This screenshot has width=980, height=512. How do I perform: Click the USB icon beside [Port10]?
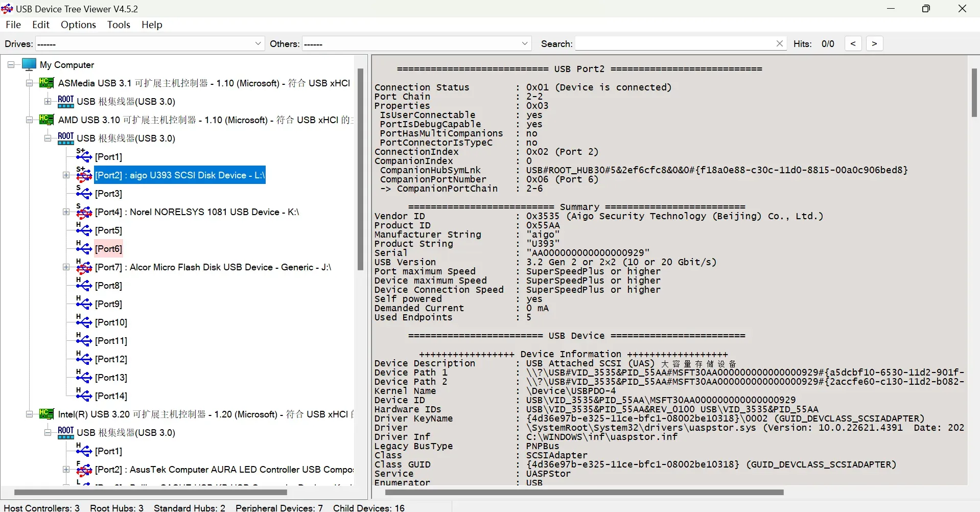coord(84,322)
